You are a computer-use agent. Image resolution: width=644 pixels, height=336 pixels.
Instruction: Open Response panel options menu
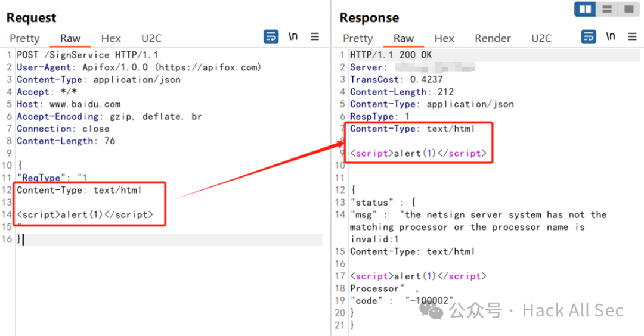[633, 36]
